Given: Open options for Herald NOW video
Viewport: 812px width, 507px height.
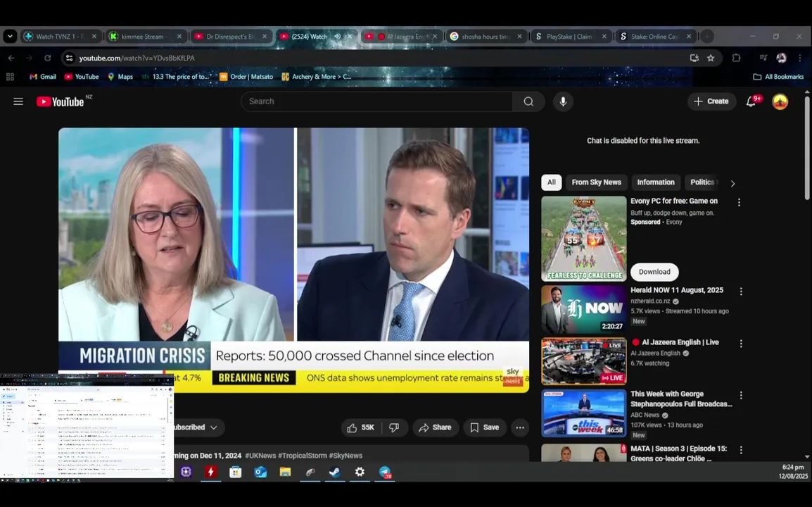Looking at the screenshot, I should [x=741, y=292].
